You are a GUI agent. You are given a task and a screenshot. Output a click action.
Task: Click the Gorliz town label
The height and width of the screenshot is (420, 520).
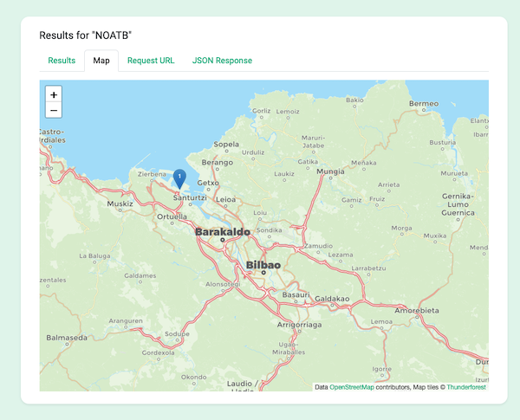pos(262,111)
